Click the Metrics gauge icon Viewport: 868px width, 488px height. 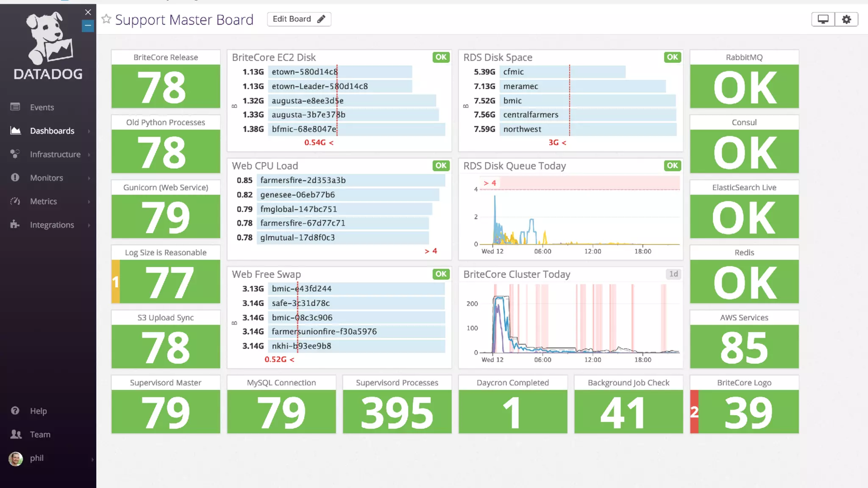tap(15, 201)
